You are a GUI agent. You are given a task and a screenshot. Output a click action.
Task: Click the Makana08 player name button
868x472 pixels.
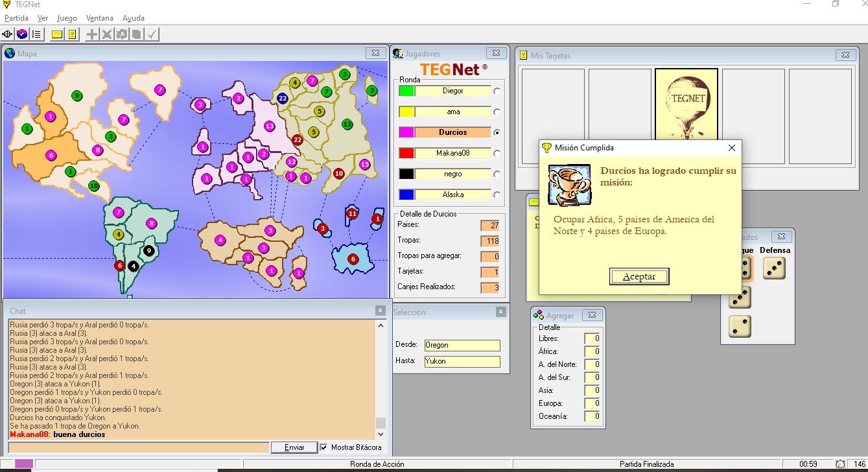(452, 153)
